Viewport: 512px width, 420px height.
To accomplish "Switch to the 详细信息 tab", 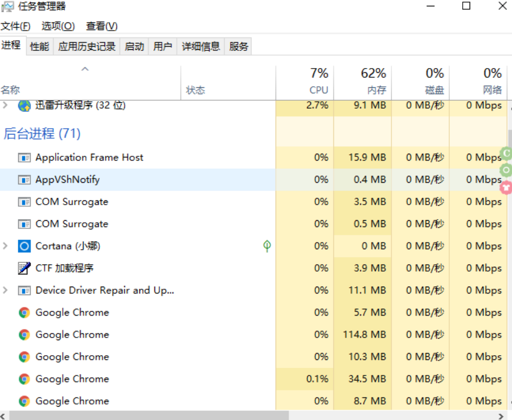I will pyautogui.click(x=201, y=47).
